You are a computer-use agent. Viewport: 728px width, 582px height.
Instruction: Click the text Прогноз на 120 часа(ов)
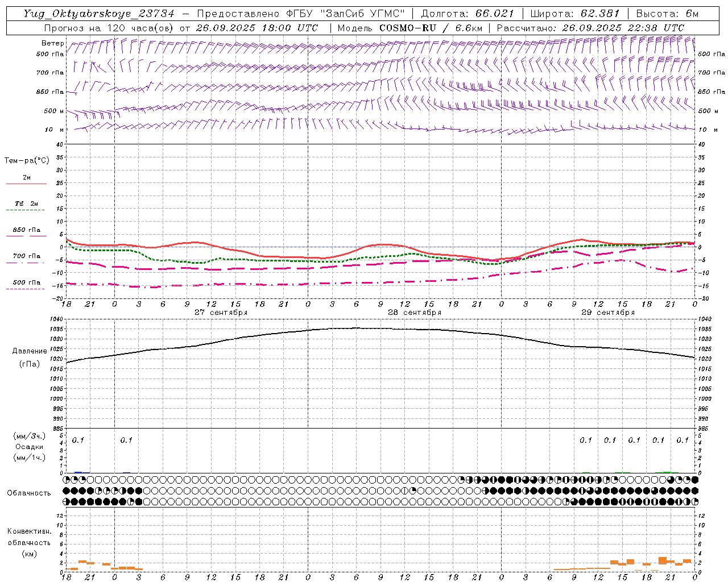(109, 28)
